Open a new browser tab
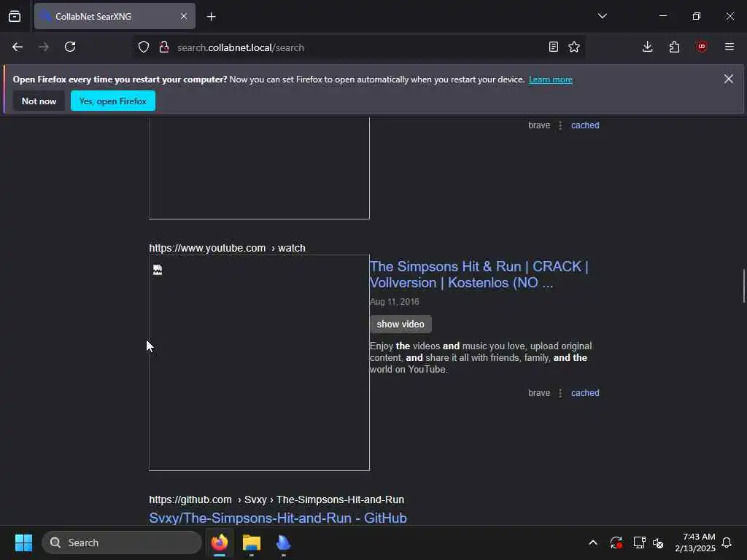Viewport: 747px width, 560px height. point(211,17)
